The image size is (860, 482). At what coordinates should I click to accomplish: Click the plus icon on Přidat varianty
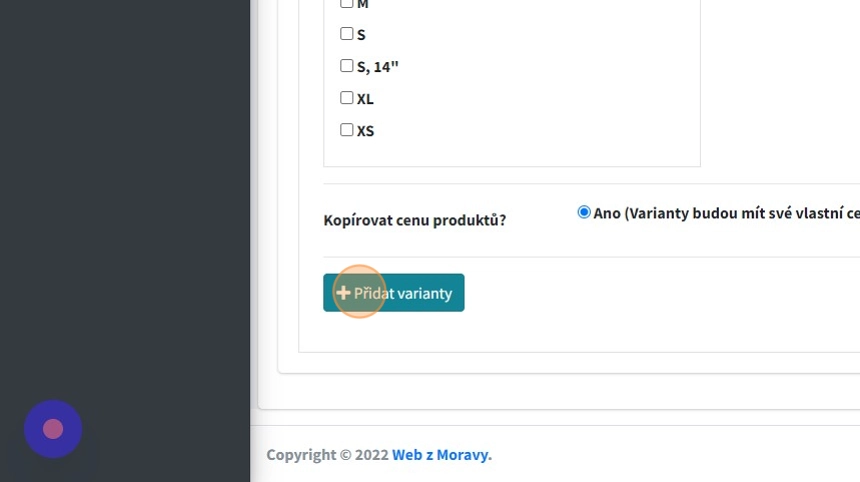pyautogui.click(x=343, y=293)
